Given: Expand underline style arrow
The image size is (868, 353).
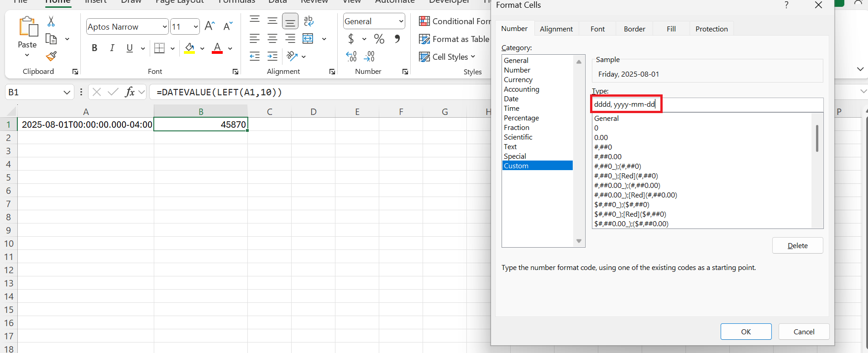Looking at the screenshot, I should [x=143, y=48].
